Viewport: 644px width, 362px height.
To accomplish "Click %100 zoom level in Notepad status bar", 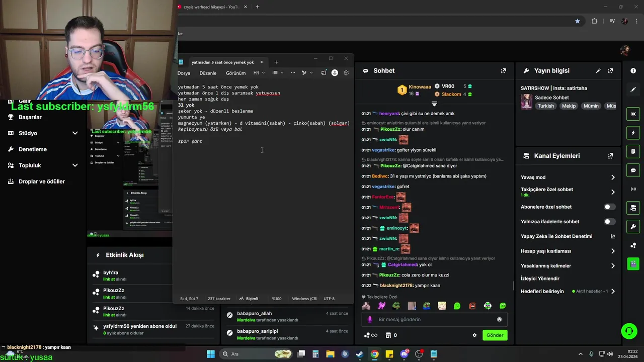I will click(x=277, y=299).
